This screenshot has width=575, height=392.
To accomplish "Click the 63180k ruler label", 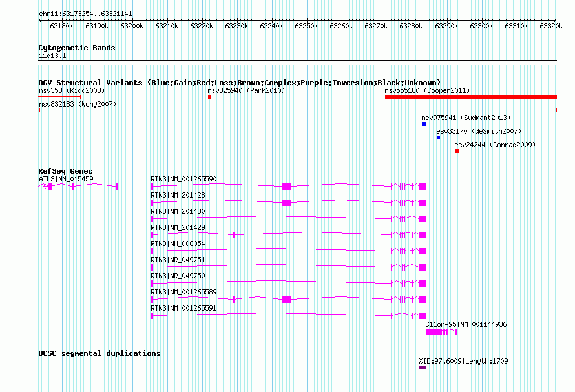I will tap(61, 26).
